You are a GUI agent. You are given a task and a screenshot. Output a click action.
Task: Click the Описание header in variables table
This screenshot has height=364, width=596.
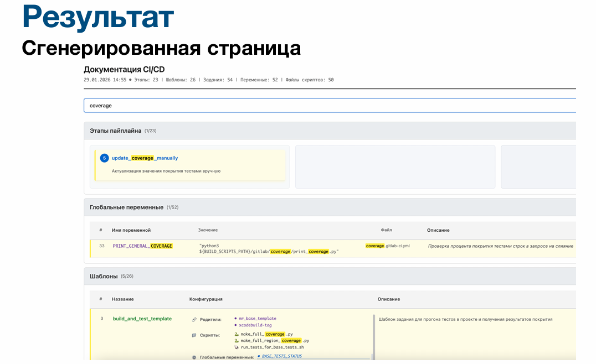[x=438, y=230]
